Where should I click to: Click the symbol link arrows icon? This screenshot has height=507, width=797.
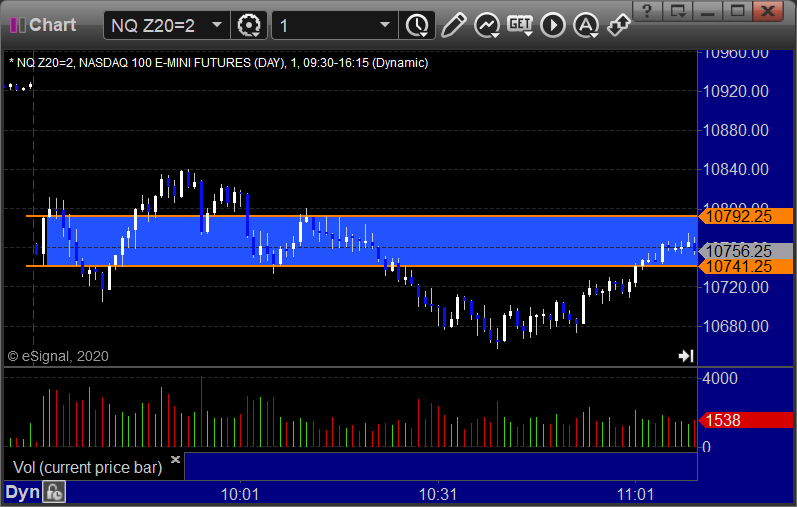click(x=619, y=25)
